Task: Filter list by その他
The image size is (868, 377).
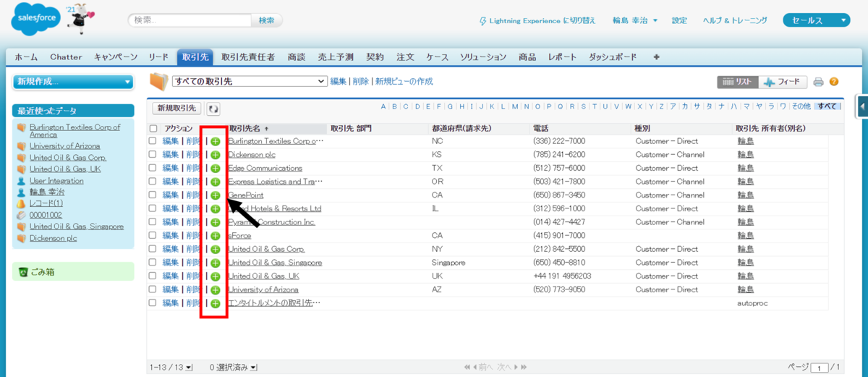Action: (x=801, y=106)
